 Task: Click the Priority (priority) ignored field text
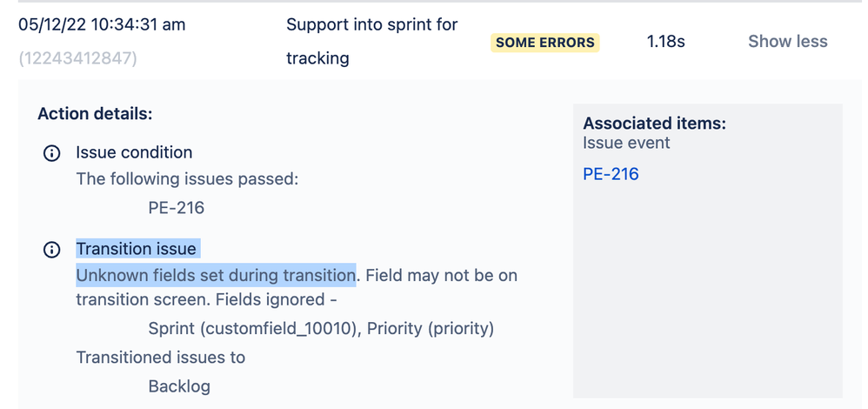[x=431, y=329]
